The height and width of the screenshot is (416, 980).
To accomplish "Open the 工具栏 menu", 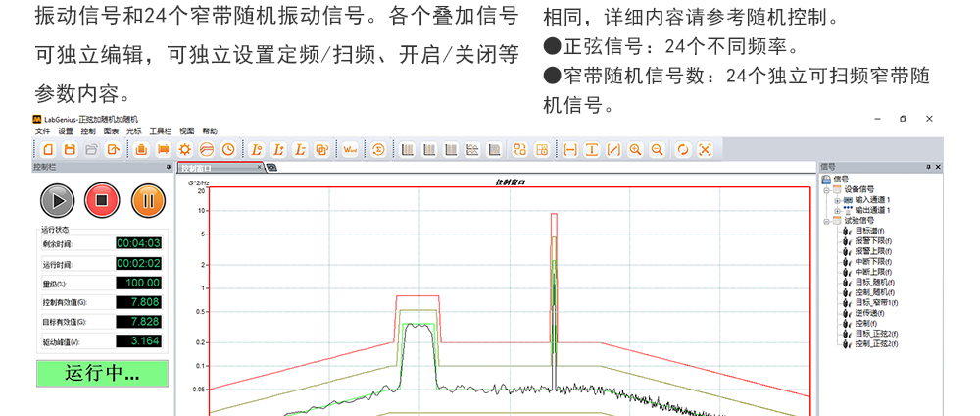I will pos(160,130).
